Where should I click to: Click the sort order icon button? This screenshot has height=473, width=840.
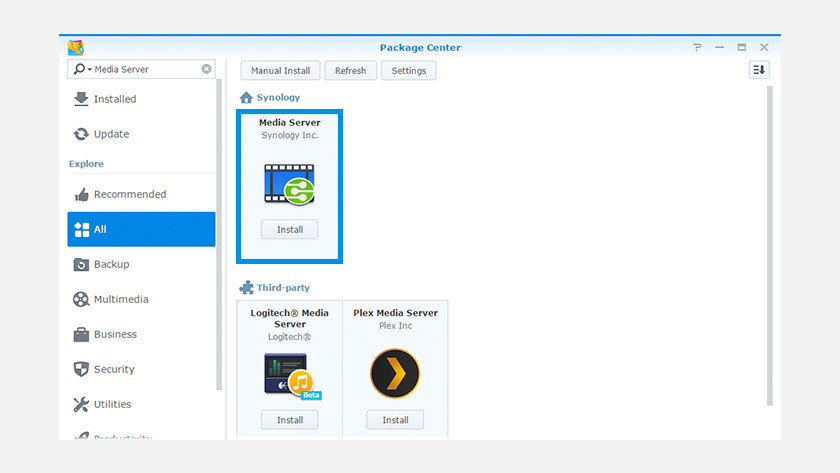tap(759, 70)
